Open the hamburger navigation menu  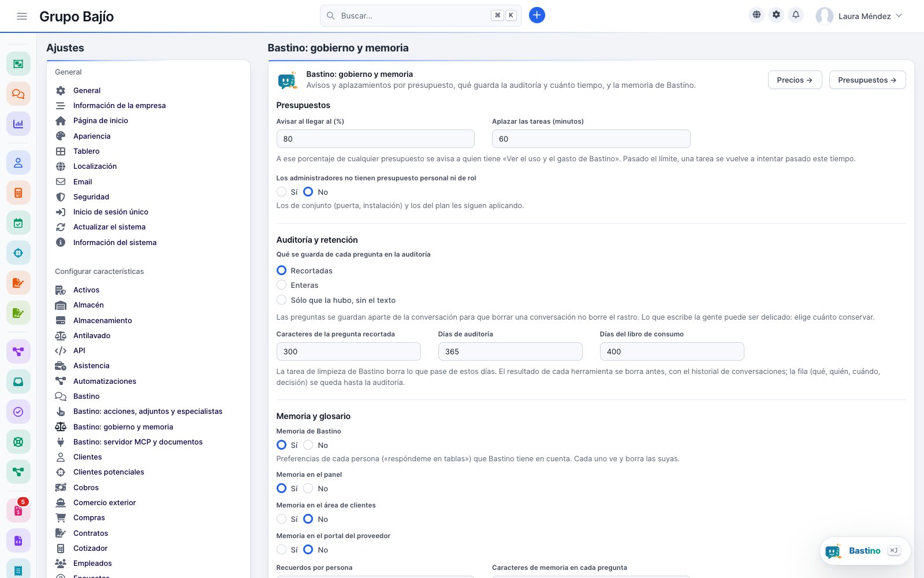(x=22, y=16)
